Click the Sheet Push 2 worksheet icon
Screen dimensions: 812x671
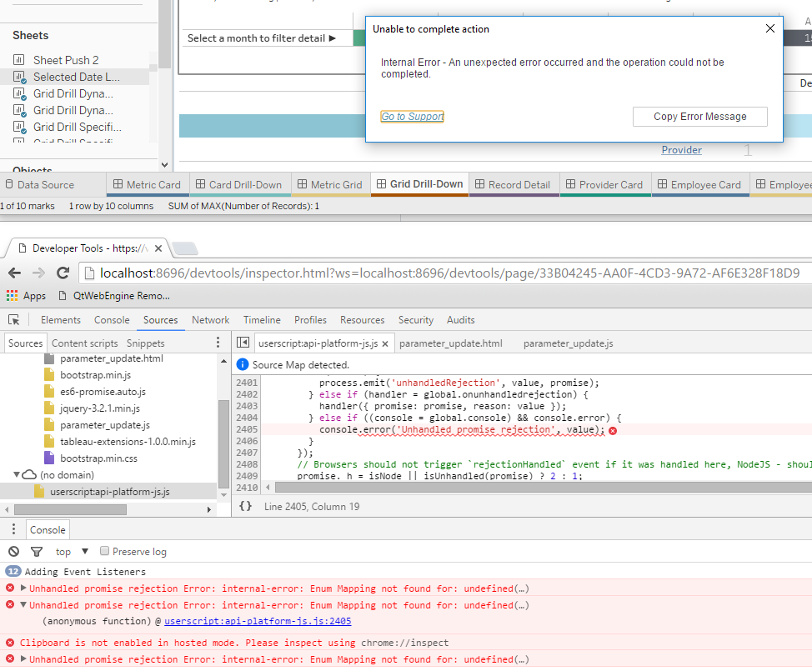tap(18, 60)
